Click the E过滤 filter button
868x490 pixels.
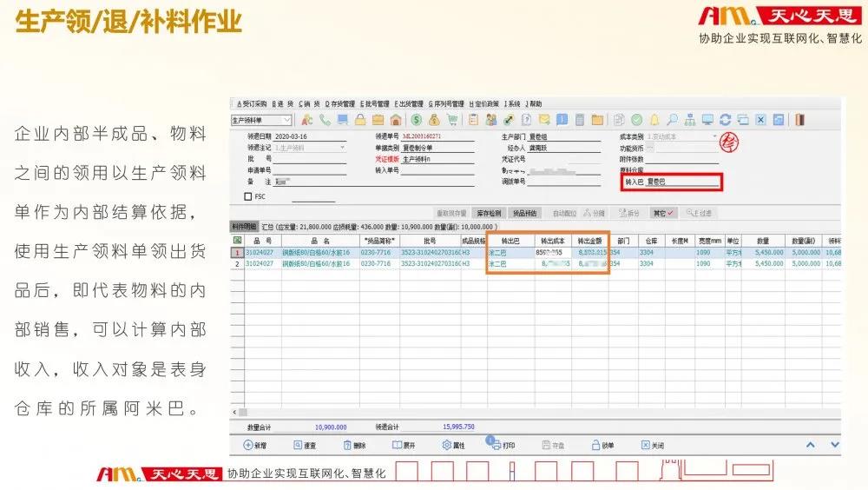pyautogui.click(x=699, y=213)
